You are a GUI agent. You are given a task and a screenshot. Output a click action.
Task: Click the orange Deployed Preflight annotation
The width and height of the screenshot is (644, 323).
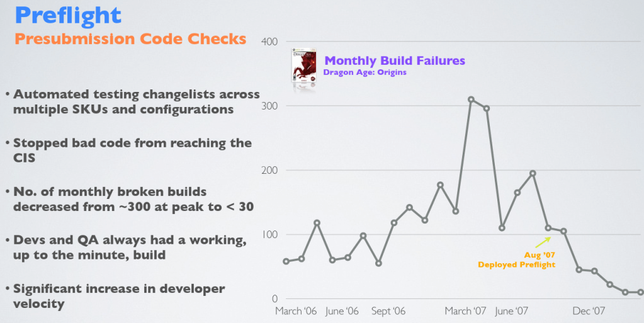pos(516,264)
